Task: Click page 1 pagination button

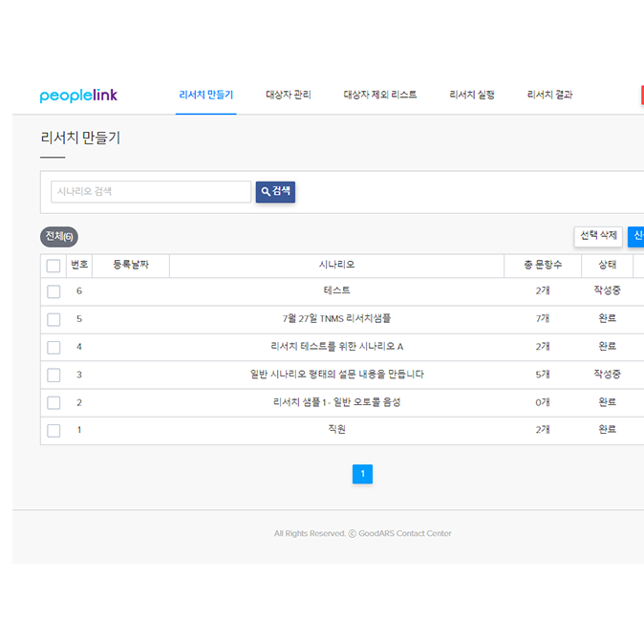Action: 362,474
